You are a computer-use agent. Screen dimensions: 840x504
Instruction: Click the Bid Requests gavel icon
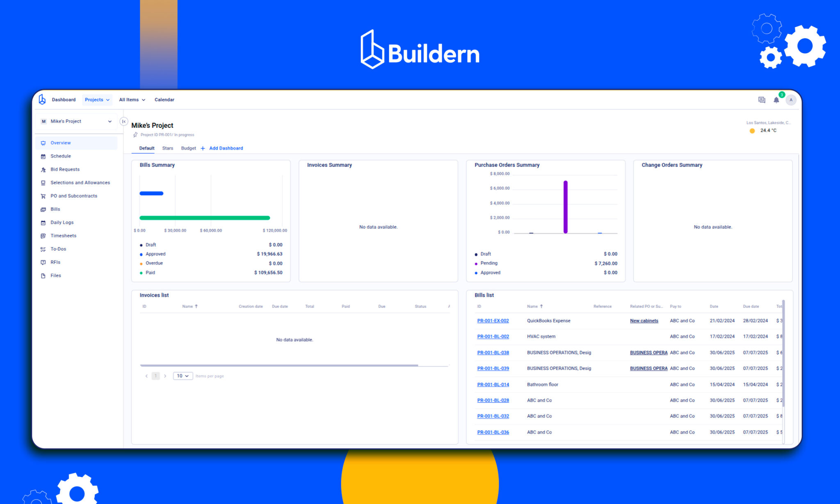tap(43, 170)
